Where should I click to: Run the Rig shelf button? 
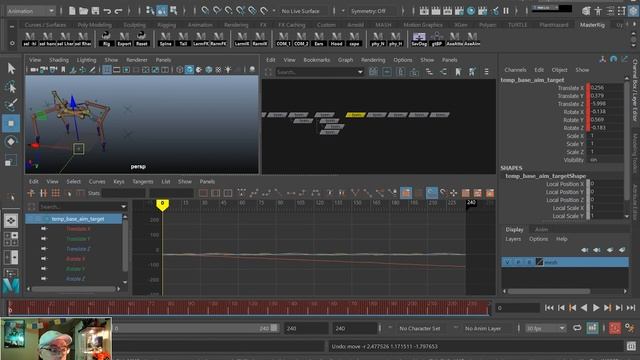coord(106,38)
